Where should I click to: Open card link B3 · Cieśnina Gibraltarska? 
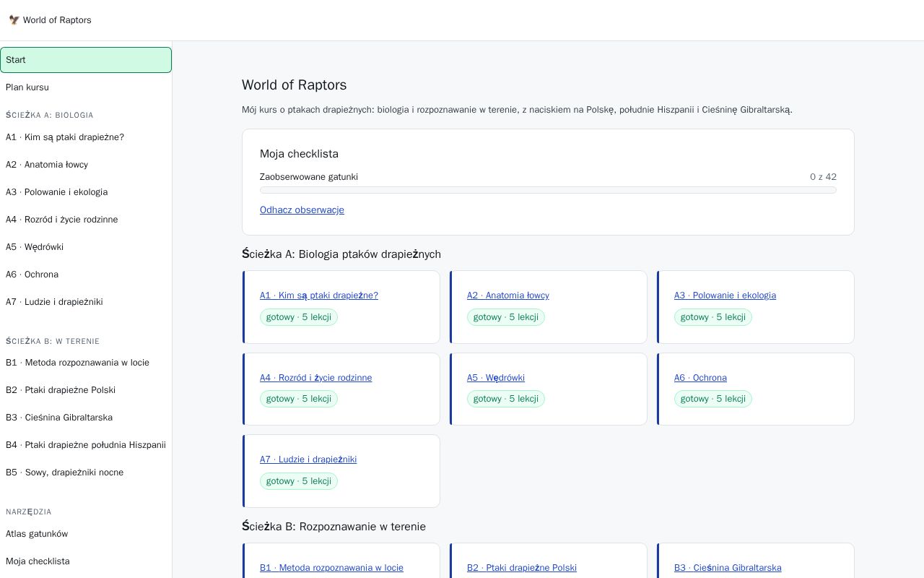pyautogui.click(x=728, y=568)
